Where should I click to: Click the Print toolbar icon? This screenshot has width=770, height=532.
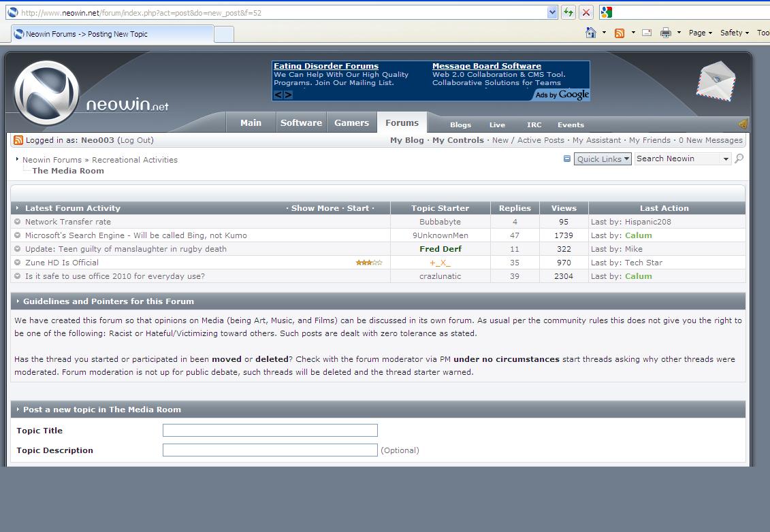point(665,33)
